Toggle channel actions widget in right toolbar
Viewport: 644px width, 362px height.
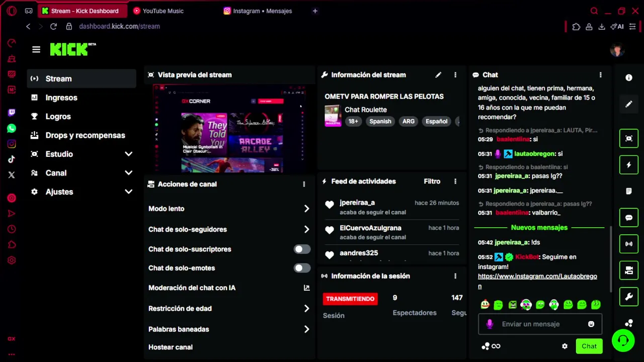coord(629,270)
